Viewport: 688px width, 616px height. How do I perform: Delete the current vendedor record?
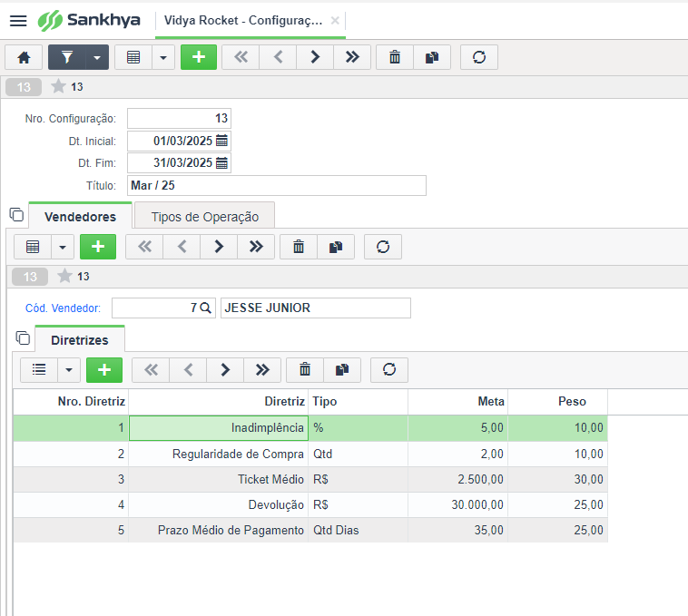tap(299, 247)
